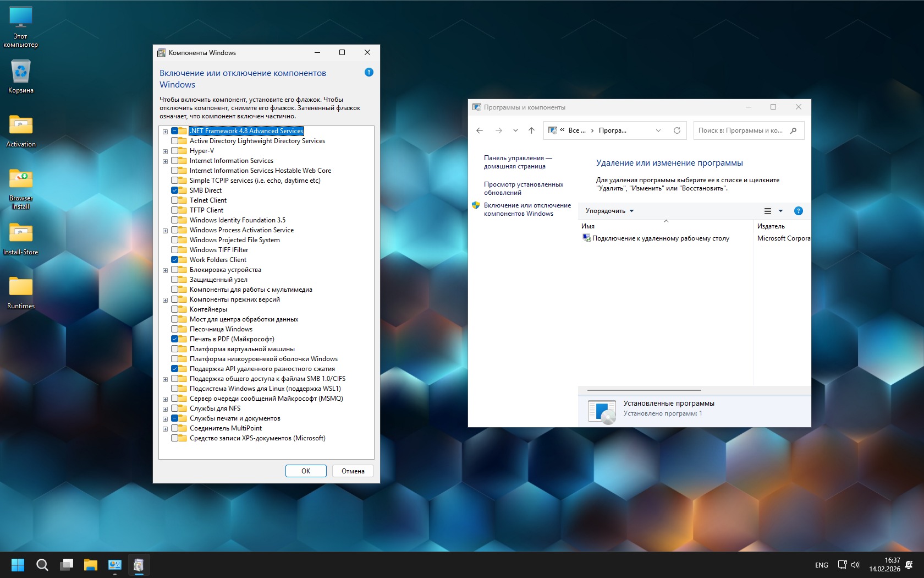Screen dimensions: 924x578
Task: Click the search field in Programs window
Action: coord(743,130)
